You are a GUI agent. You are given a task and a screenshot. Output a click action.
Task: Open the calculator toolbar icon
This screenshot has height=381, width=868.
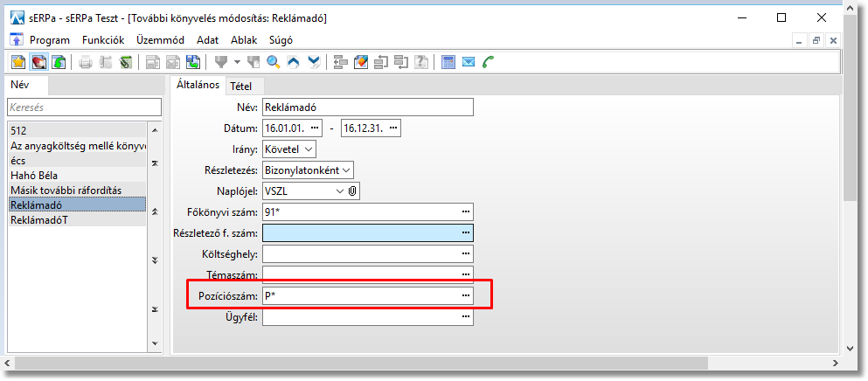pos(448,62)
